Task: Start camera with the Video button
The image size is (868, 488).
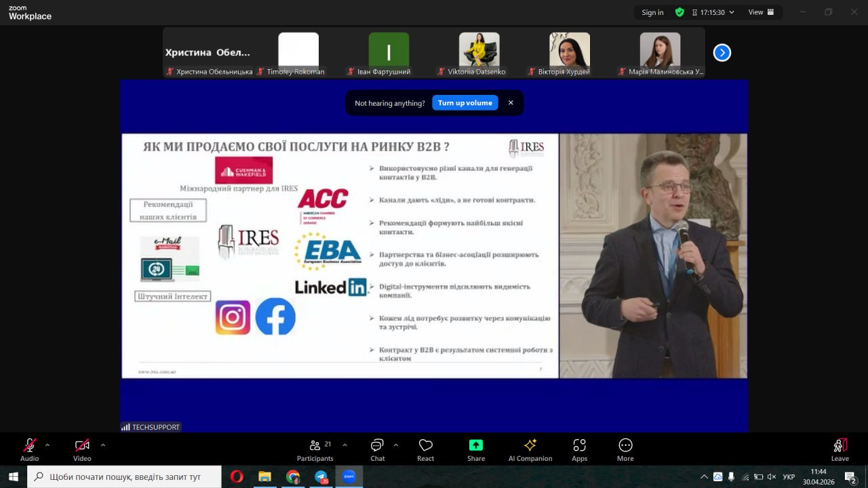Action: point(82,449)
